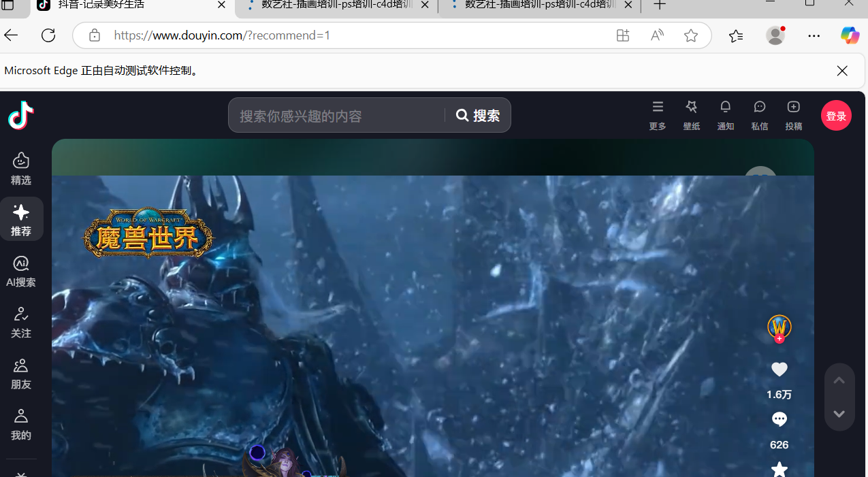868x477 pixels.
Task: Switch to the second 数艺社 tab
Action: (336, 6)
